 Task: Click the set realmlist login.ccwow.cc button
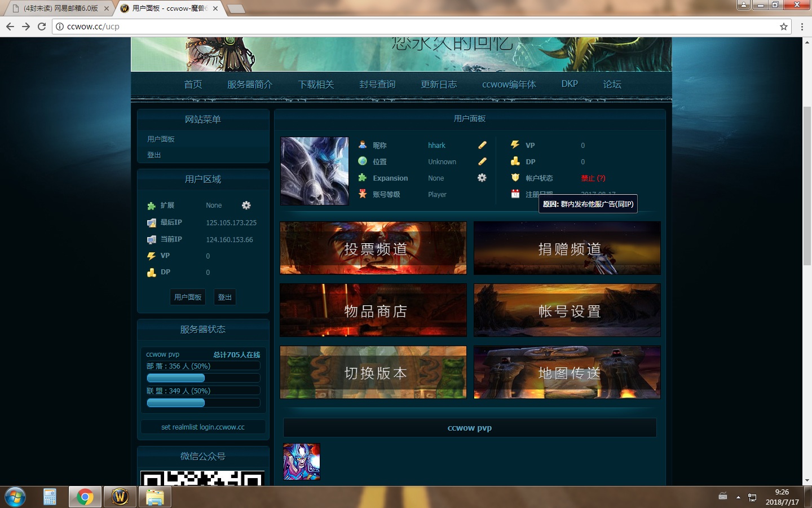pyautogui.click(x=202, y=427)
